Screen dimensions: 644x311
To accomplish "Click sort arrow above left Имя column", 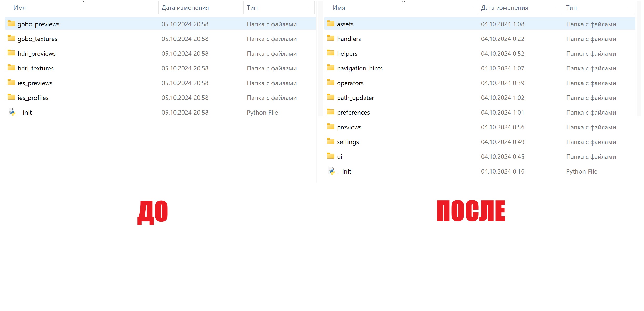I will [84, 2].
